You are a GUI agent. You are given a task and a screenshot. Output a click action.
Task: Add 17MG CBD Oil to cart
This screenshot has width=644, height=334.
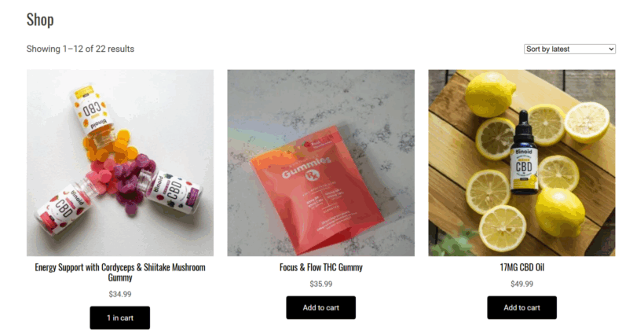521,307
